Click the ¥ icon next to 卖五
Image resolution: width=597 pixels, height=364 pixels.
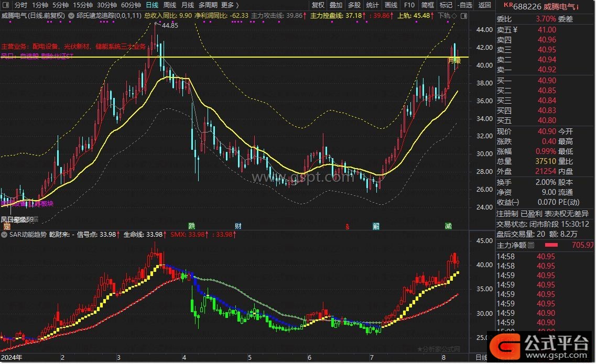click(515, 30)
